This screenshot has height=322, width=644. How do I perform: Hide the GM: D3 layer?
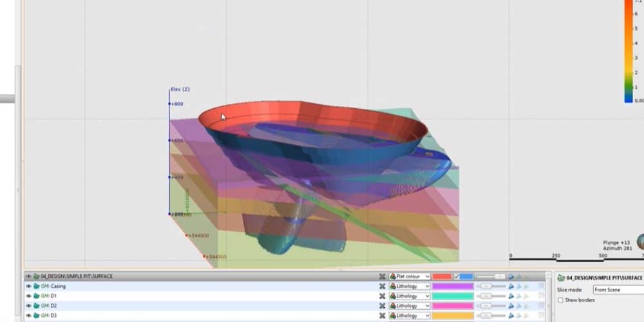[x=28, y=316]
